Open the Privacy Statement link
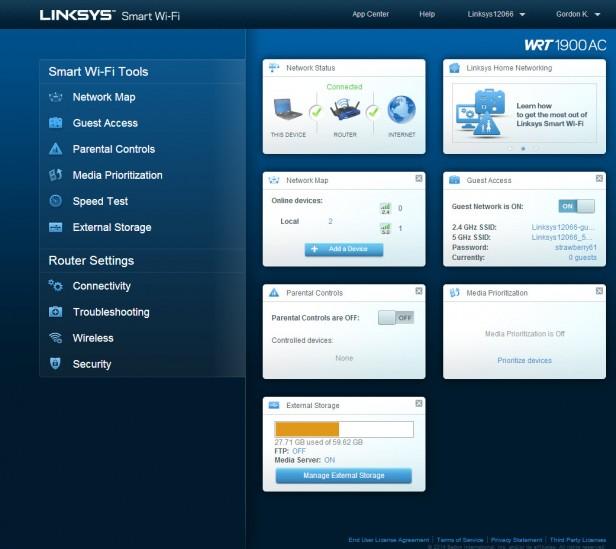Image resolution: width=616 pixels, height=549 pixels. click(516, 540)
